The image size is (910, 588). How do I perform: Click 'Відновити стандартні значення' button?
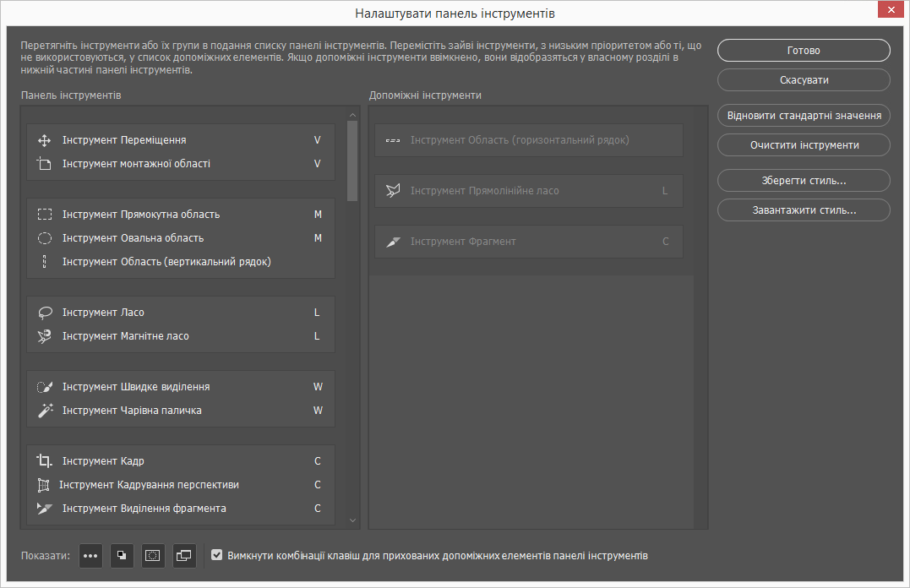(804, 116)
